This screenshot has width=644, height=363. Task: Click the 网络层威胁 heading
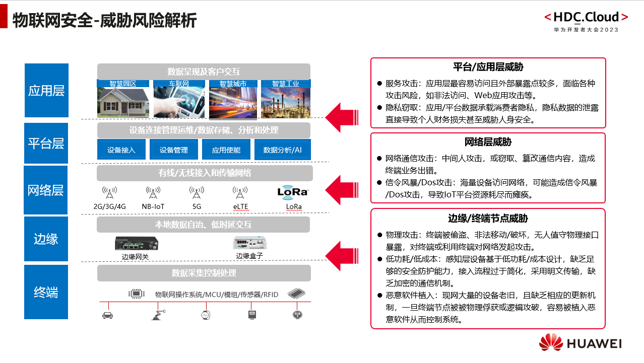click(488, 142)
